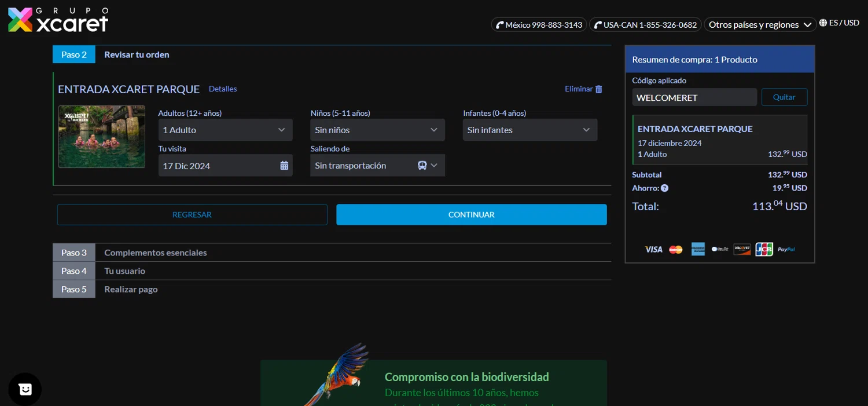The width and height of the screenshot is (868, 406).
Task: Click the Ahorro 19.95 USD value
Action: point(790,188)
